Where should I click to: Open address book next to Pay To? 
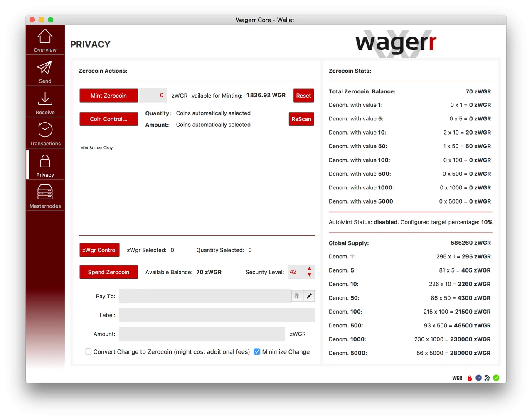[297, 296]
